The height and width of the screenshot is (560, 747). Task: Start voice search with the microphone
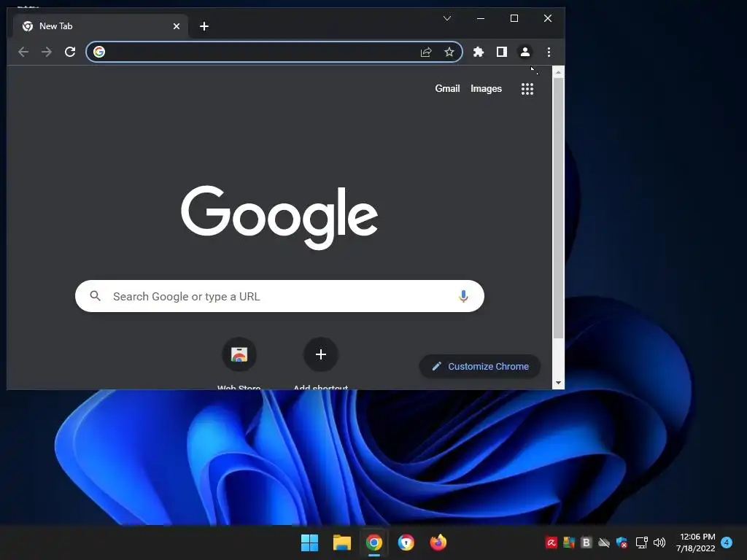click(463, 296)
